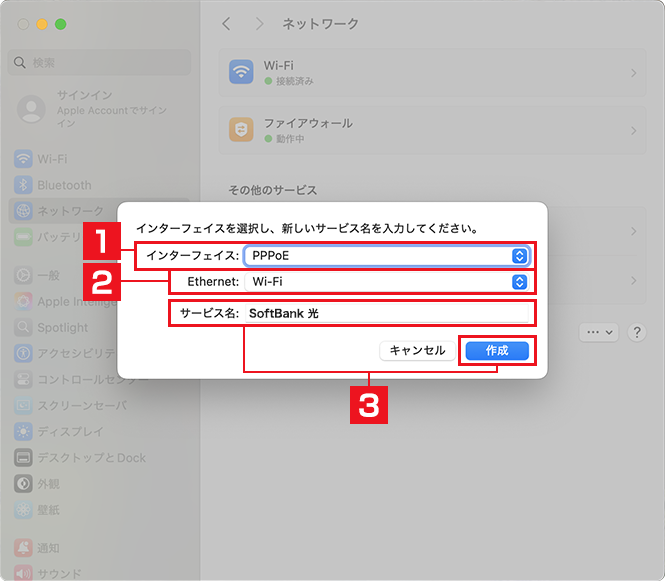Click the help question mark button
The height and width of the screenshot is (581, 665).
tap(636, 332)
